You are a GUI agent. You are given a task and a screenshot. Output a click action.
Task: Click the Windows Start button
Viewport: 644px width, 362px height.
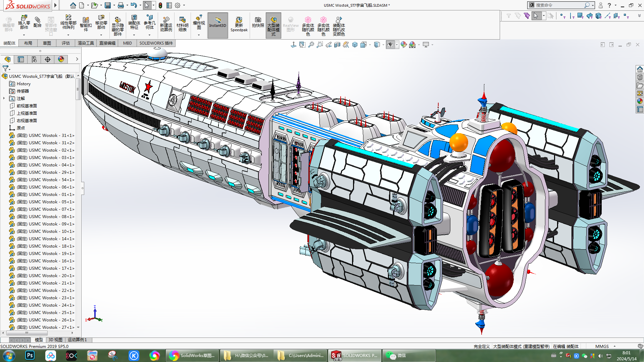9,356
